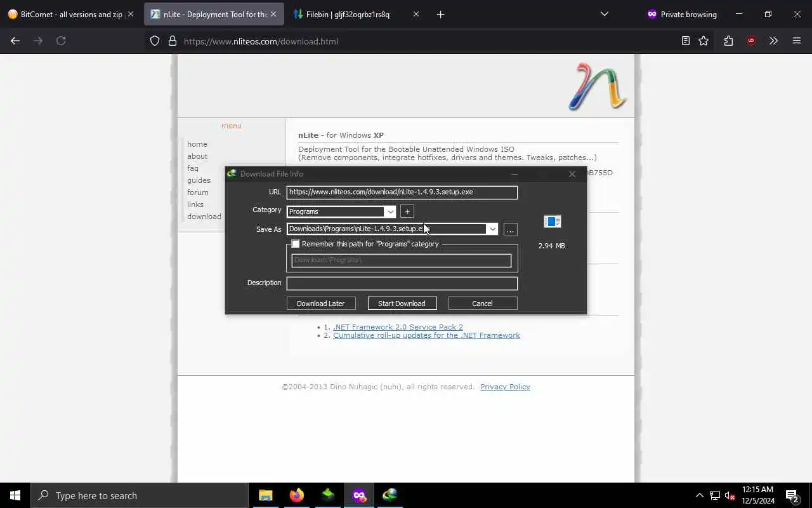Click the tracking protection shield icon
Screen dimensions: 812x508
coord(155,41)
